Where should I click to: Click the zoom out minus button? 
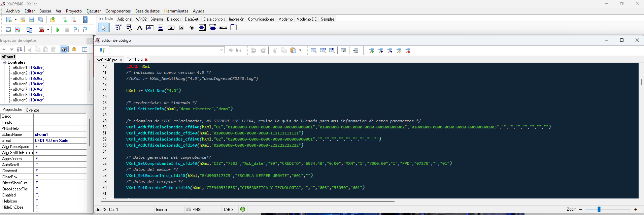[580, 210]
